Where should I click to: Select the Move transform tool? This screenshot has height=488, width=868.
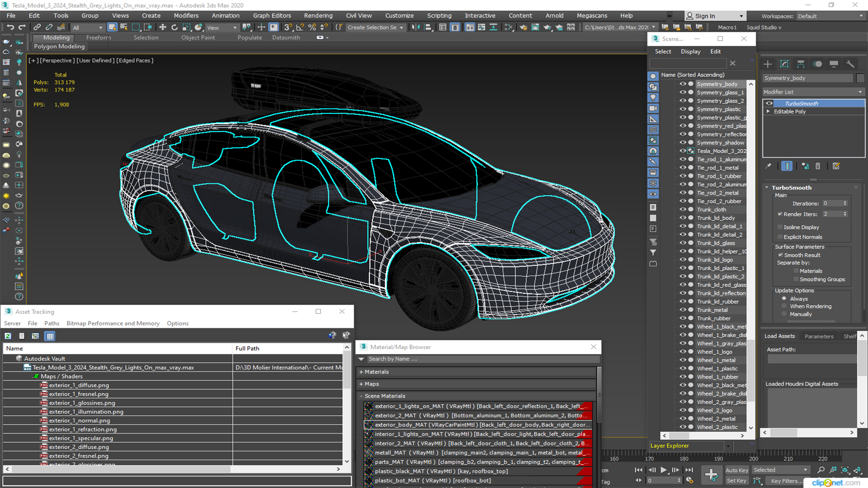163,27
